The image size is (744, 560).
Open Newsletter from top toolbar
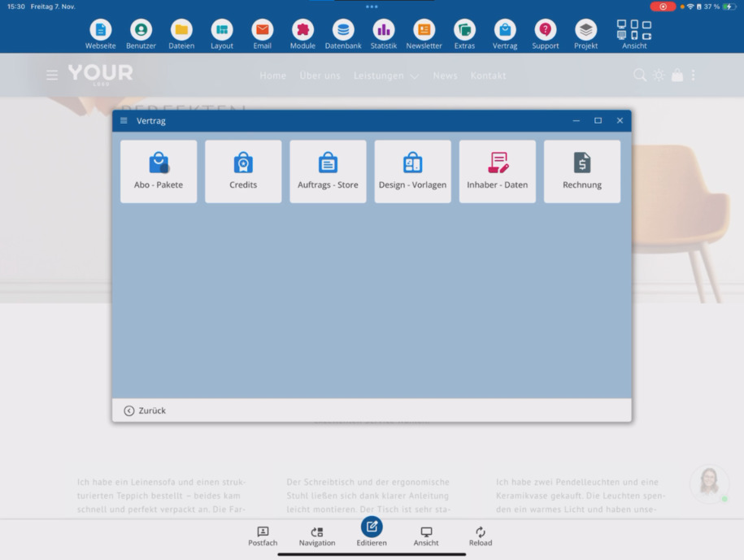point(424,34)
